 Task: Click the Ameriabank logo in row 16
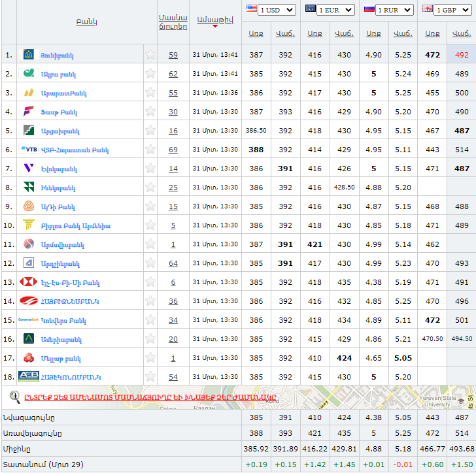29,338
